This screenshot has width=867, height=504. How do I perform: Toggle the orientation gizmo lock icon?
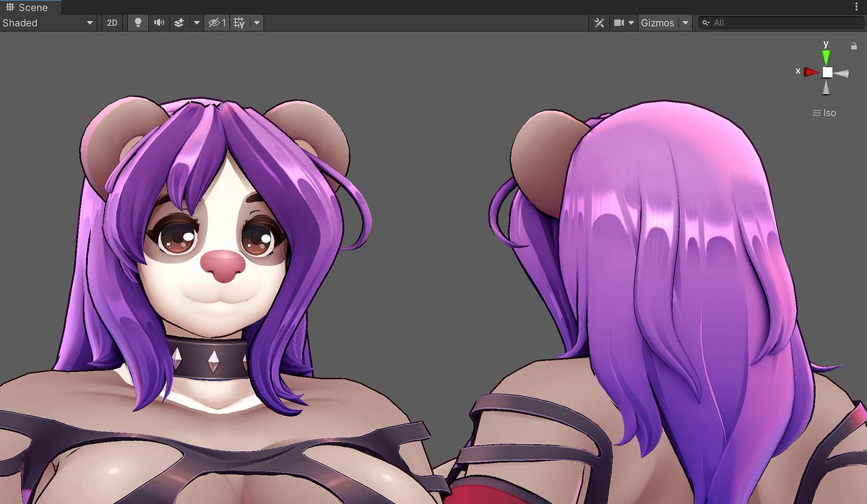[853, 45]
